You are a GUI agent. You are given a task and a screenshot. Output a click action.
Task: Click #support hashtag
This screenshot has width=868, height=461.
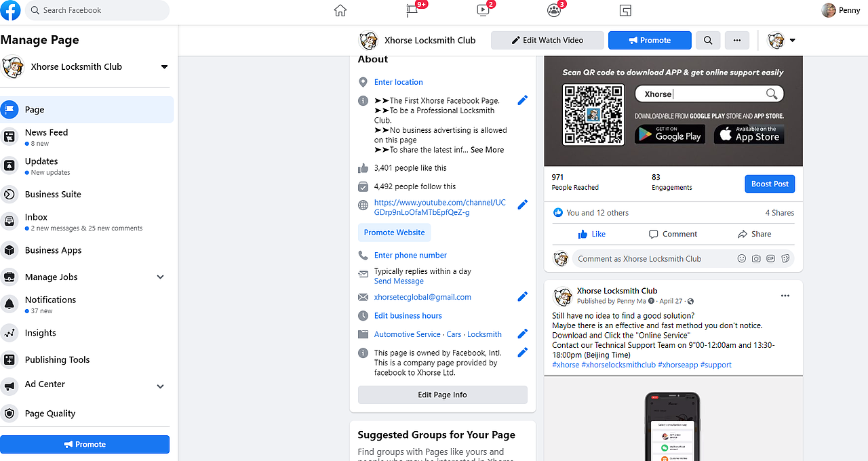pos(716,365)
